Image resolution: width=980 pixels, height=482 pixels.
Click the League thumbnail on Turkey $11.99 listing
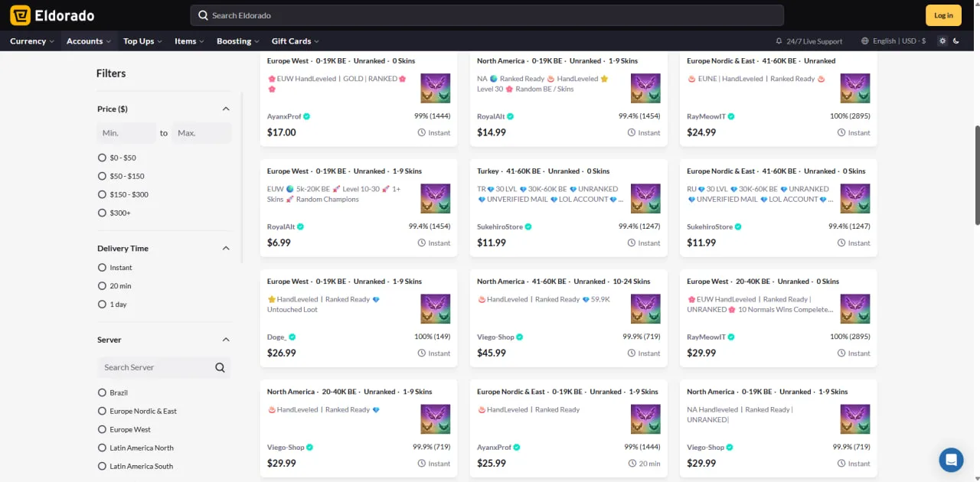(x=645, y=199)
